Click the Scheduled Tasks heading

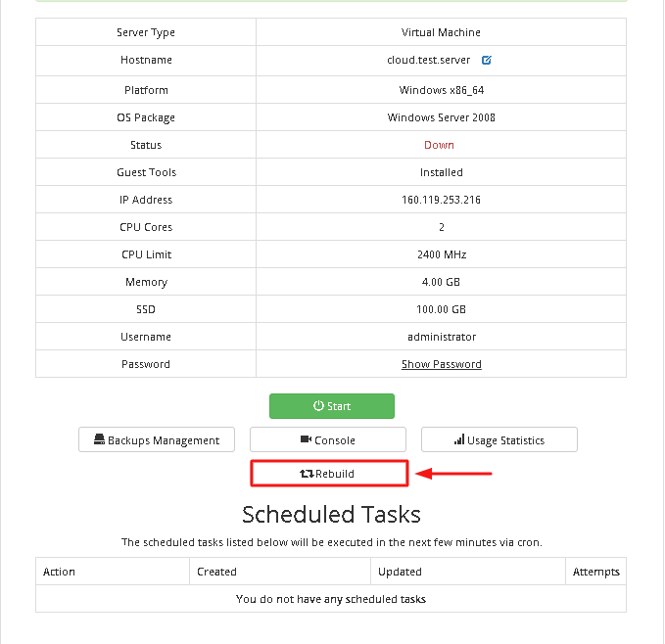pyautogui.click(x=331, y=515)
